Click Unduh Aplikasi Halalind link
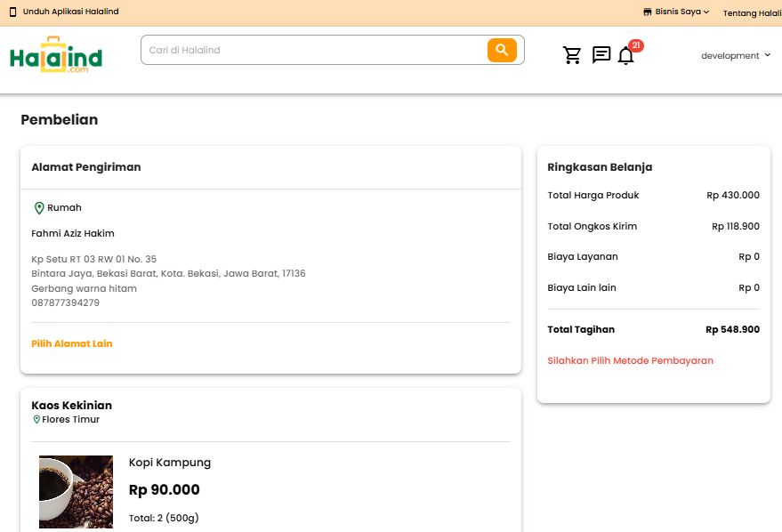Image resolution: width=782 pixels, height=532 pixels. 70,12
